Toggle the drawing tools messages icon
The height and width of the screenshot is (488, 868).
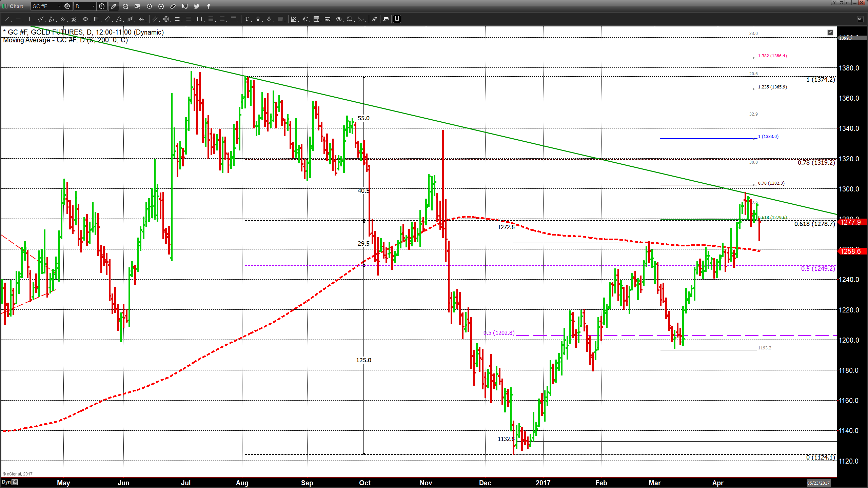[386, 19]
